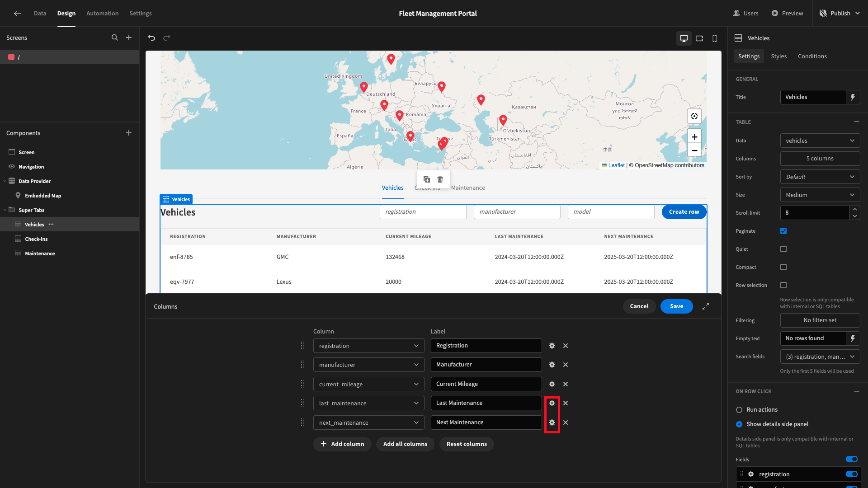
Task: Duplicate the selected component icon
Action: click(427, 179)
